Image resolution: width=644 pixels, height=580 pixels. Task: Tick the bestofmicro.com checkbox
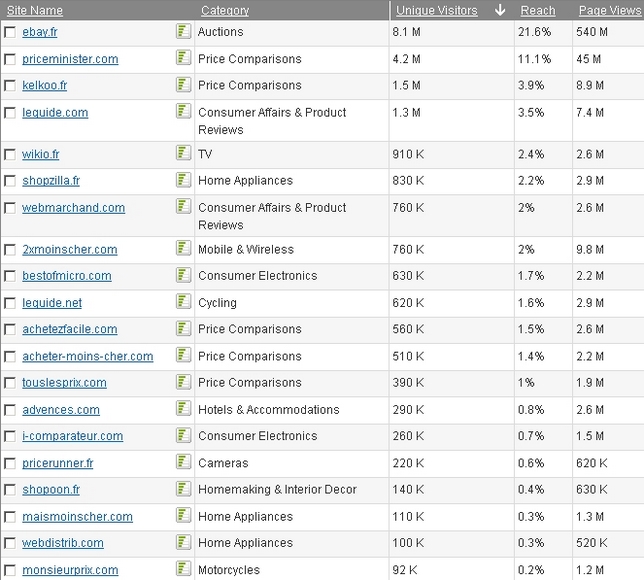(x=10, y=276)
